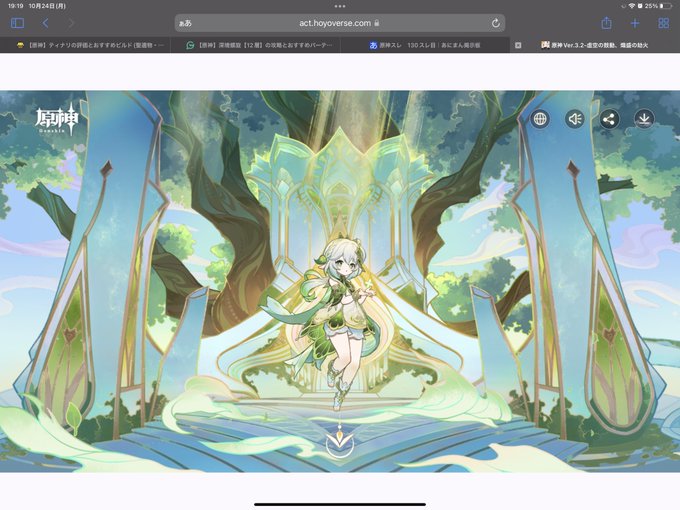Open the language globe menu on page
This screenshot has width=680, height=510.
(540, 119)
